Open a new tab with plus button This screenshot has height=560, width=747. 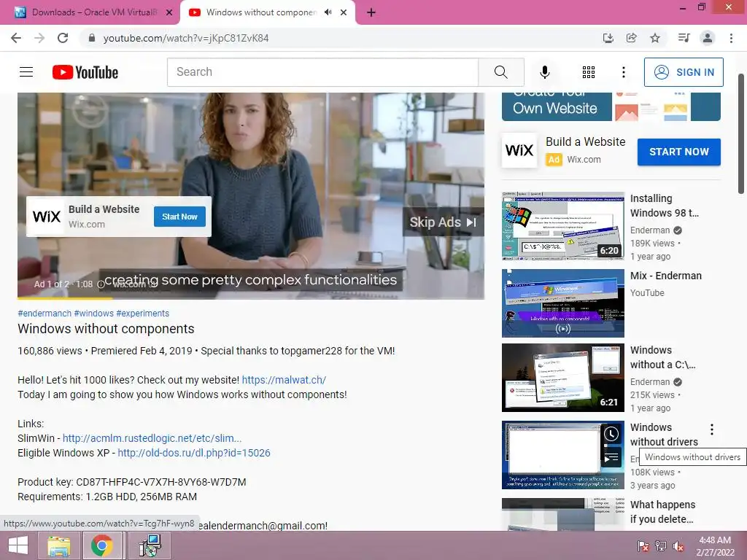(x=371, y=12)
